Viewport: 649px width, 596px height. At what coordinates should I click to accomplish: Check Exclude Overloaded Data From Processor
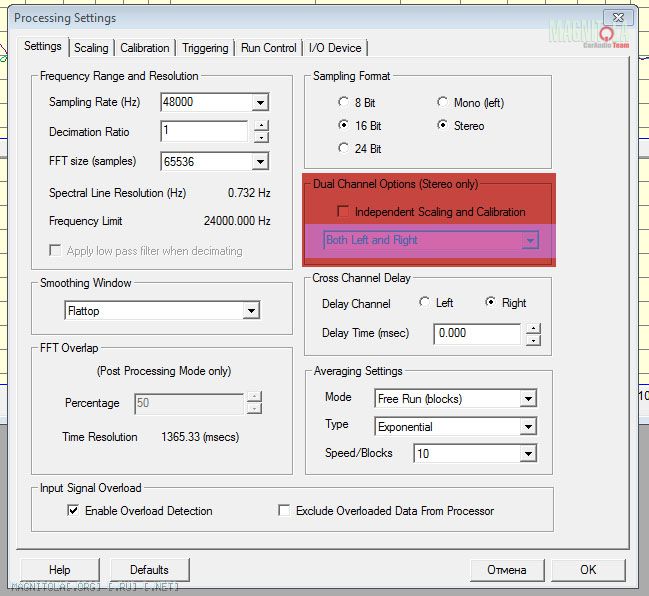click(284, 510)
